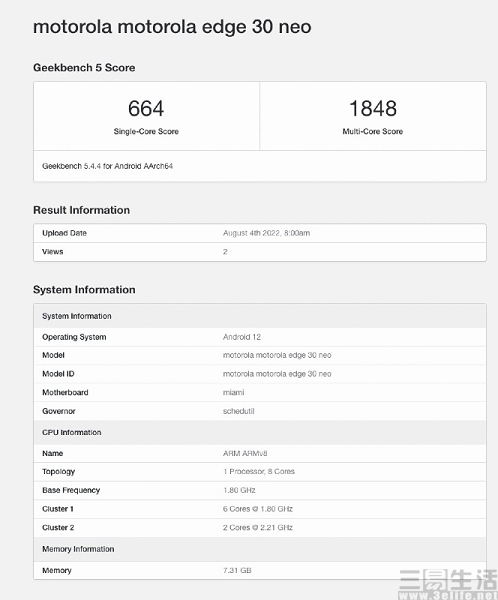
Task: Click the Cluster 2 label
Action: (x=58, y=528)
